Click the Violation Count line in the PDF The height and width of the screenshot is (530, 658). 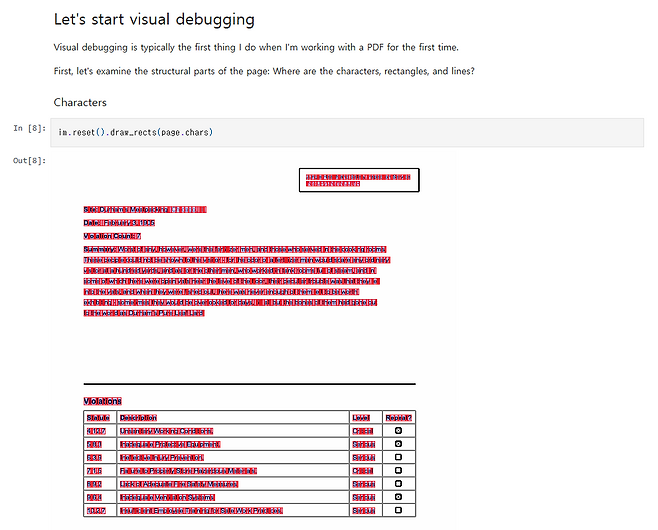click(x=112, y=236)
